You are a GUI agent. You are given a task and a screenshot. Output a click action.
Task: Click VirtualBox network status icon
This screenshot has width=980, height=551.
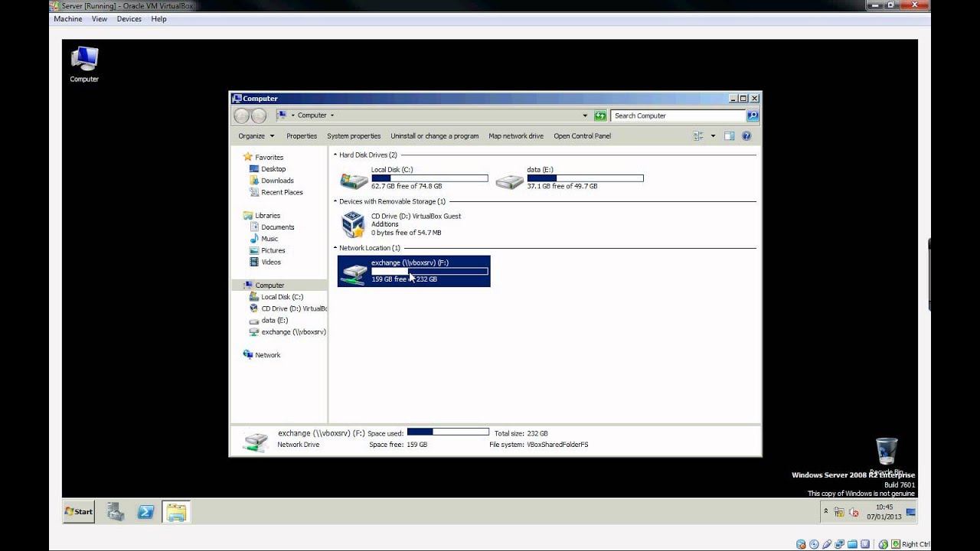[839, 544]
